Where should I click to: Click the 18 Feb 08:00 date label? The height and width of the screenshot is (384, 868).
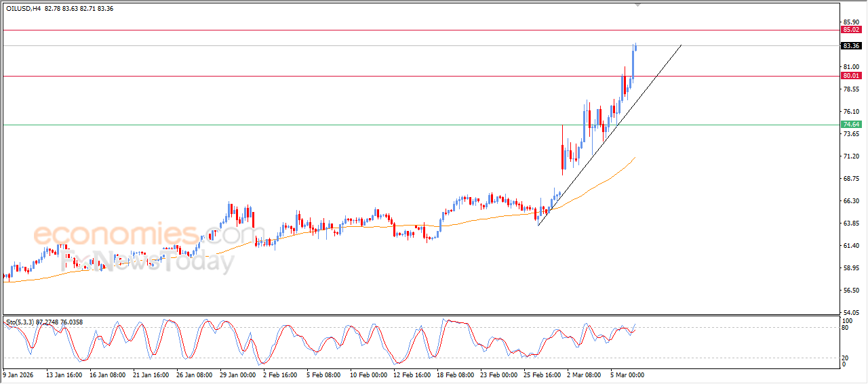coord(455,374)
